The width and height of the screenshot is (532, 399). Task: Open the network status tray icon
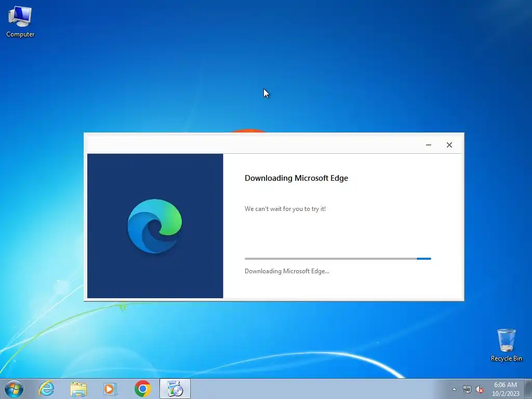(x=467, y=389)
